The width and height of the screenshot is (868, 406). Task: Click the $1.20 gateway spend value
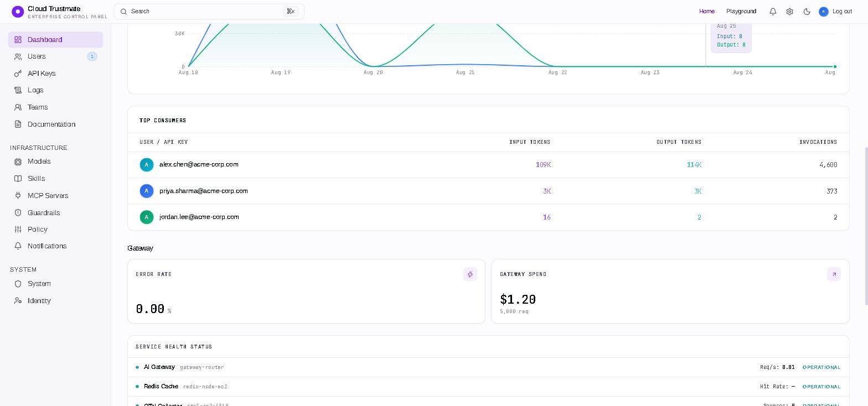pyautogui.click(x=518, y=299)
